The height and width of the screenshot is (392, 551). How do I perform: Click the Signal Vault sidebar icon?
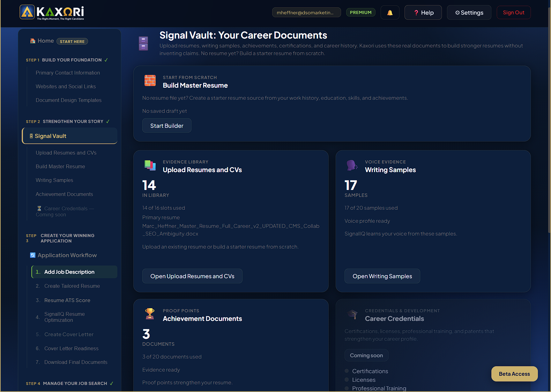(31, 136)
